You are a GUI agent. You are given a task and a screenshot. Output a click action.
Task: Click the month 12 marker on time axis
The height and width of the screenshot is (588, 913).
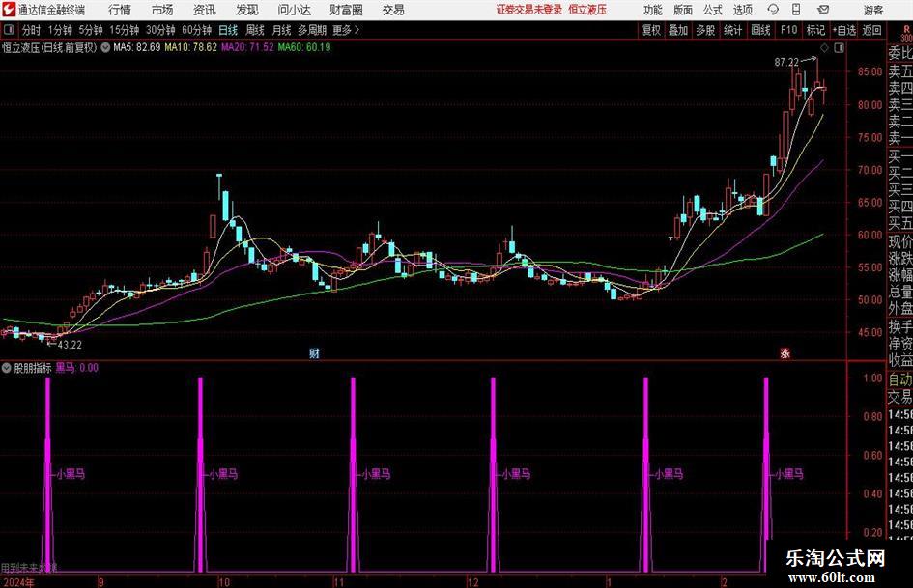472,582
